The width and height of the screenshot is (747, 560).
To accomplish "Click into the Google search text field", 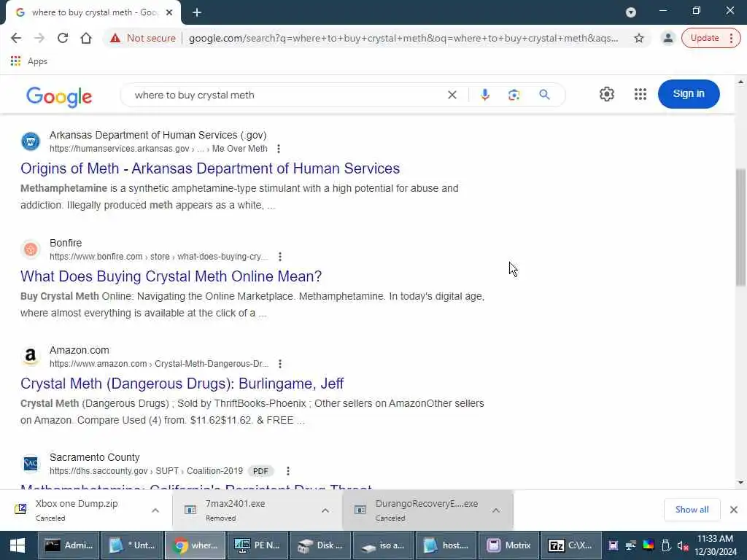I will tap(286, 95).
